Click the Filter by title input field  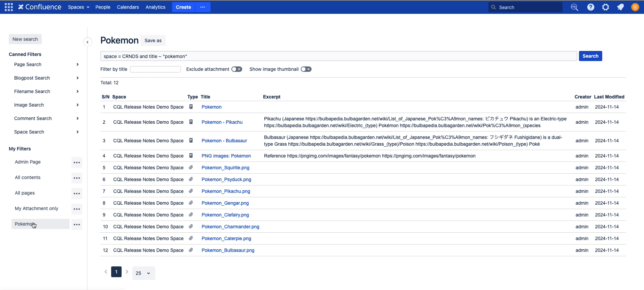[155, 69]
